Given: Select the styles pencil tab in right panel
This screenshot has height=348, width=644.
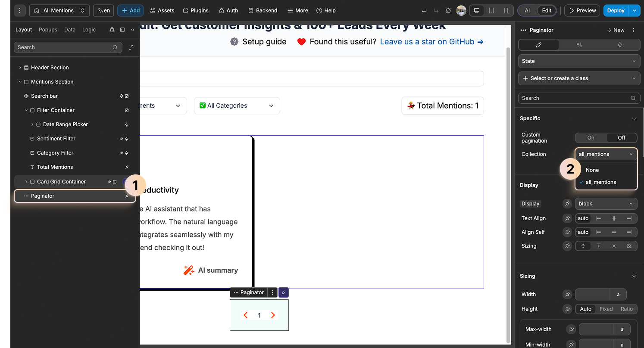Looking at the screenshot, I should point(538,44).
